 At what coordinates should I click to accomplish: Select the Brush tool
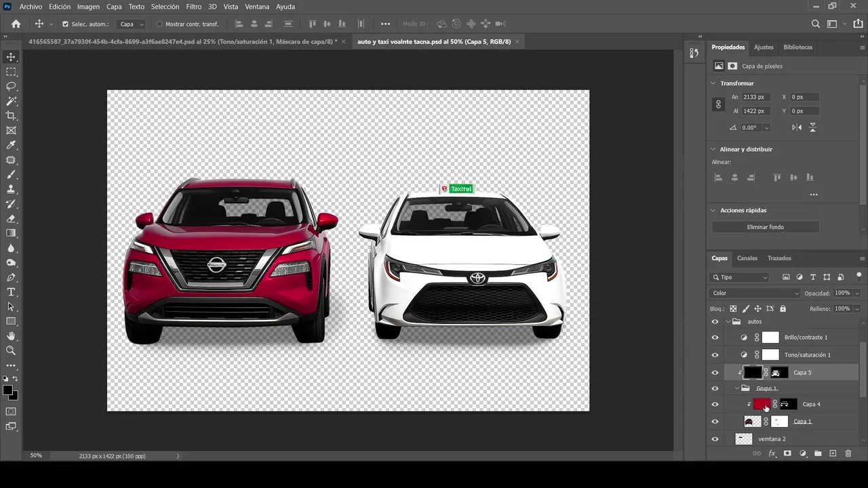[x=11, y=175]
